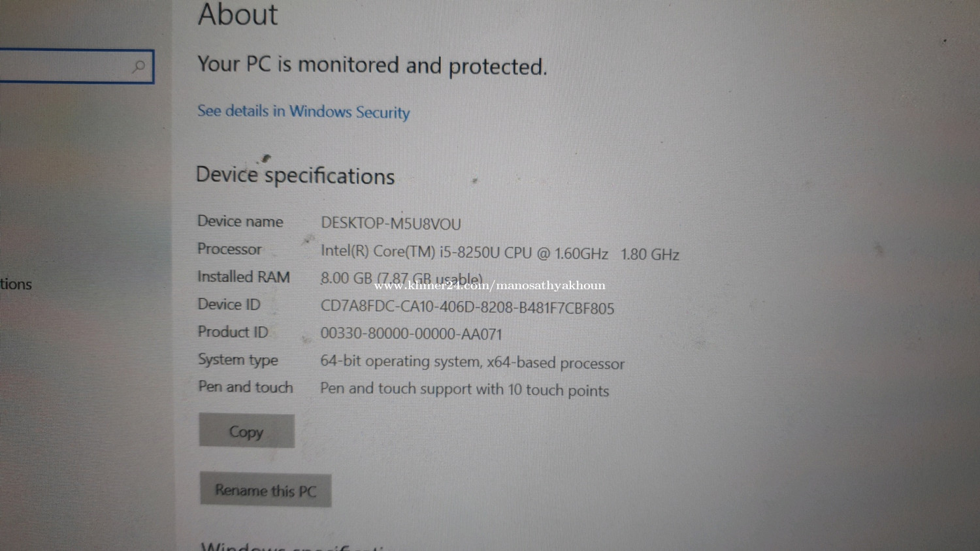Screen dimensions: 980x551
Task: Click the Copy button under device specifications
Action: click(x=246, y=431)
